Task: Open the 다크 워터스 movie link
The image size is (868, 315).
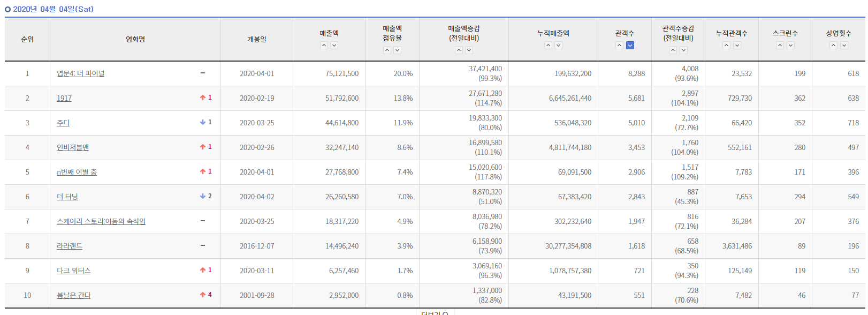Action: [x=74, y=271]
